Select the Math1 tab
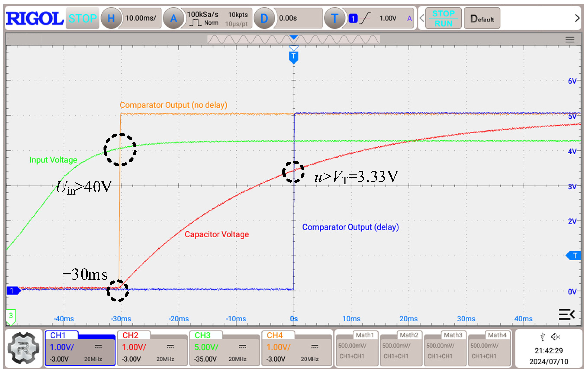Image resolution: width=588 pixels, height=373 pixels. point(365,335)
